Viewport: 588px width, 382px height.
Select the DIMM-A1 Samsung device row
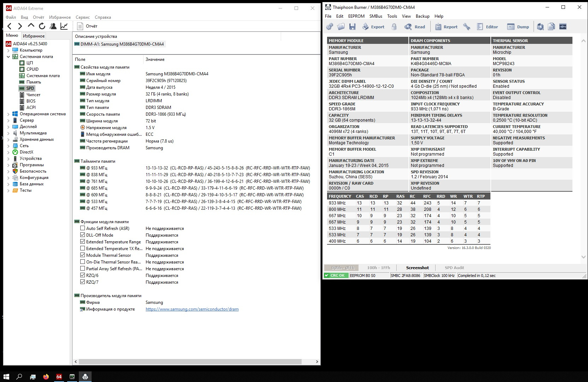coord(120,44)
